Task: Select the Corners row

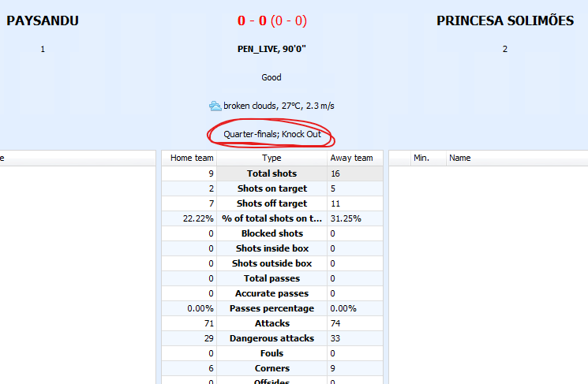Action: (x=272, y=368)
